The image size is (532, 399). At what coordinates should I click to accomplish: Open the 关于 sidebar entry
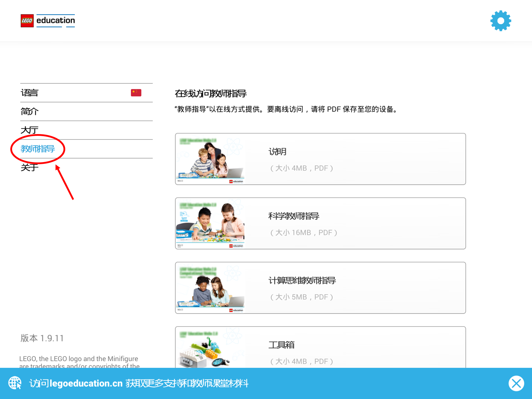[29, 167]
